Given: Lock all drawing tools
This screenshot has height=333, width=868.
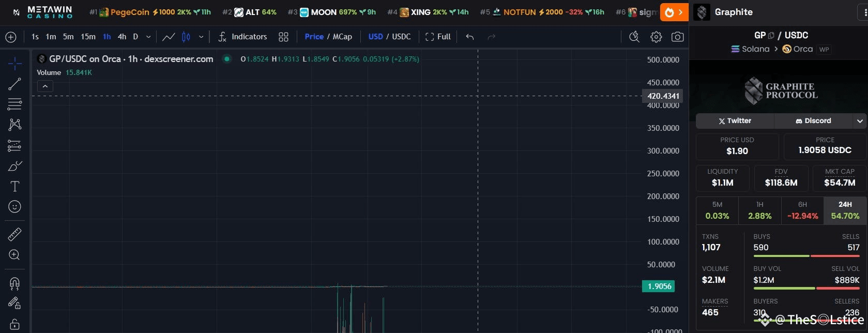Looking at the screenshot, I should [x=14, y=324].
